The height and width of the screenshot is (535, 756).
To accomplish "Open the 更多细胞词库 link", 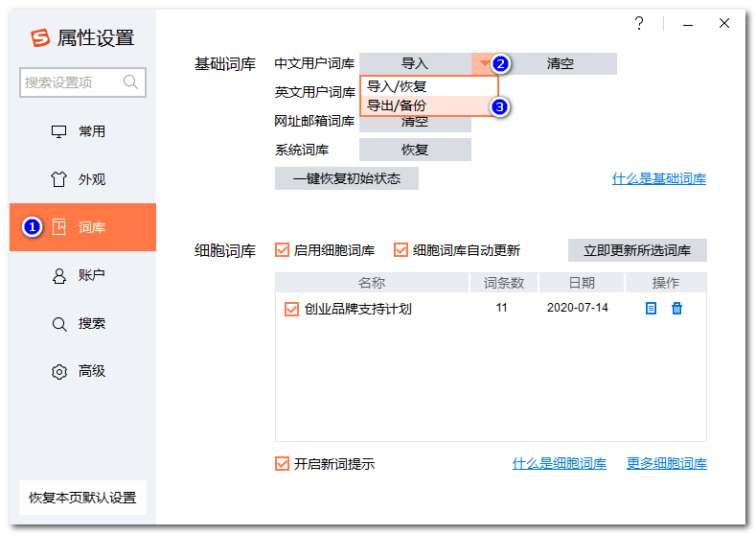I will [x=666, y=464].
